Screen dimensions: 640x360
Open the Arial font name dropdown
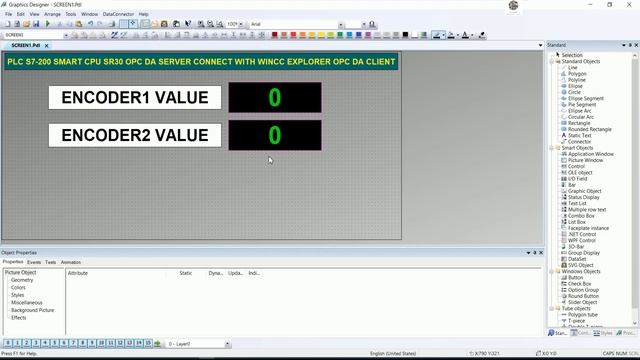click(x=341, y=24)
